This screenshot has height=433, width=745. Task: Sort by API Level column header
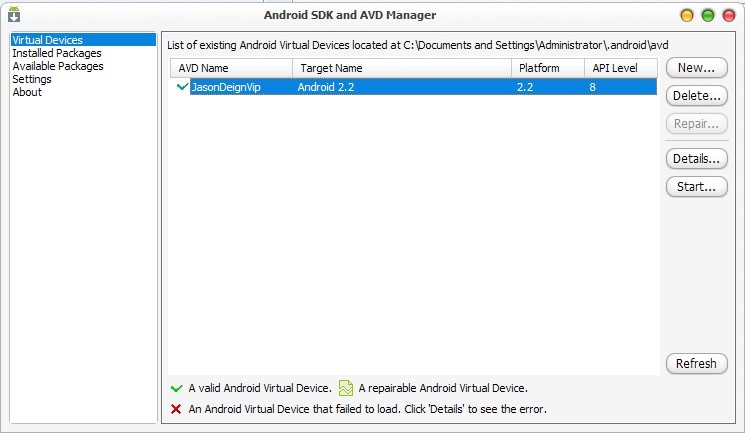621,68
